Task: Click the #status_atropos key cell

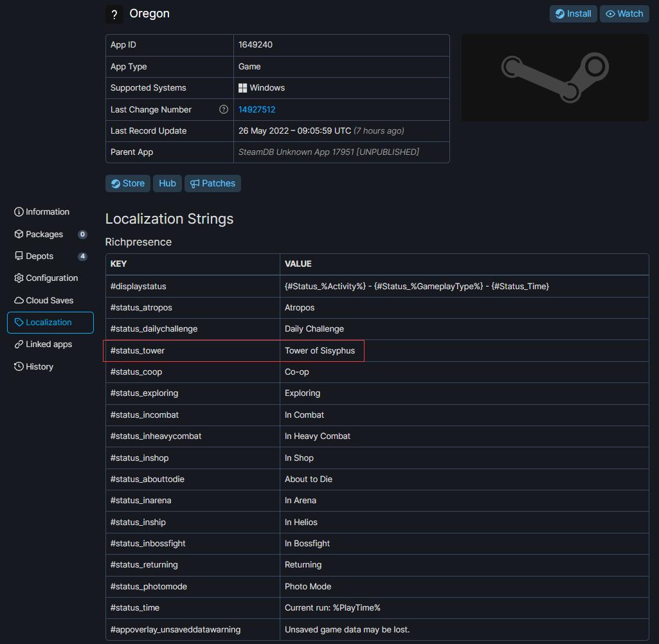Action: [193, 308]
